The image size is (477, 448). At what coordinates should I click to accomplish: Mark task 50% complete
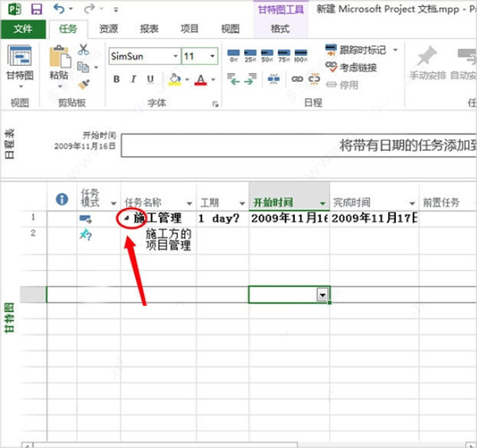pos(267,56)
